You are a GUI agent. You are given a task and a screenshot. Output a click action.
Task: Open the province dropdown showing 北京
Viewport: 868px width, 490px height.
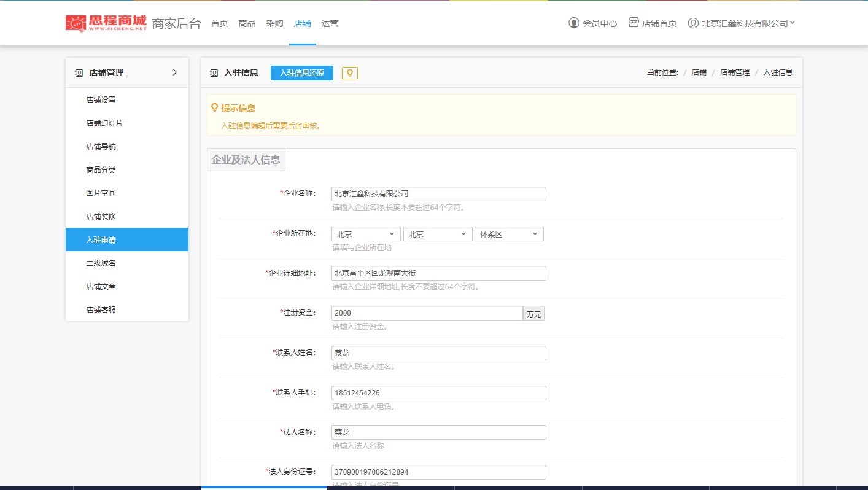tap(366, 234)
